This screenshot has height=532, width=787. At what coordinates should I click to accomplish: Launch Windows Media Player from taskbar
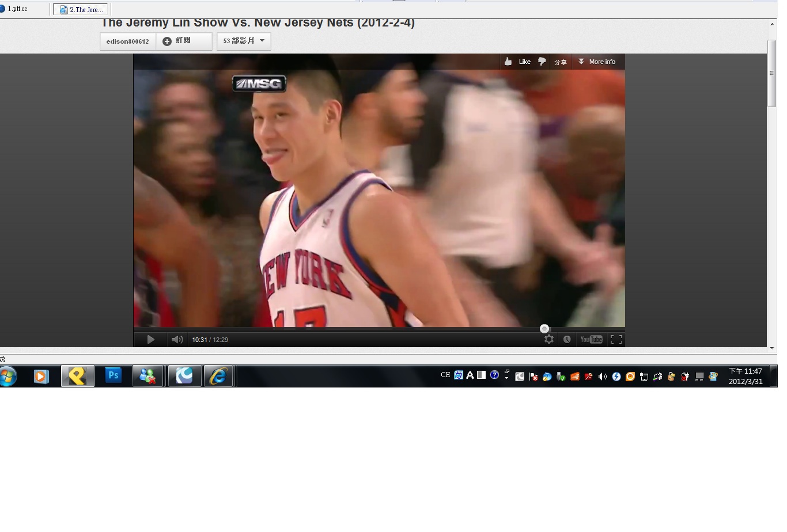tap(41, 377)
